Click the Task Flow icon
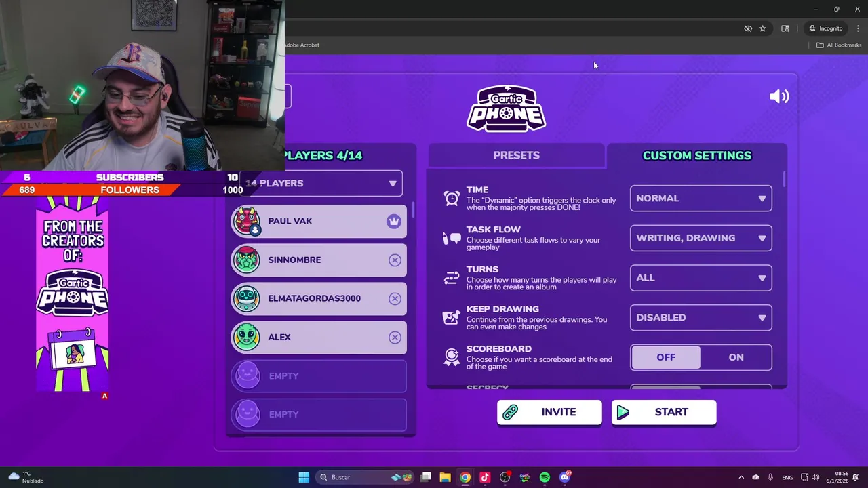The image size is (868, 488). 452,238
